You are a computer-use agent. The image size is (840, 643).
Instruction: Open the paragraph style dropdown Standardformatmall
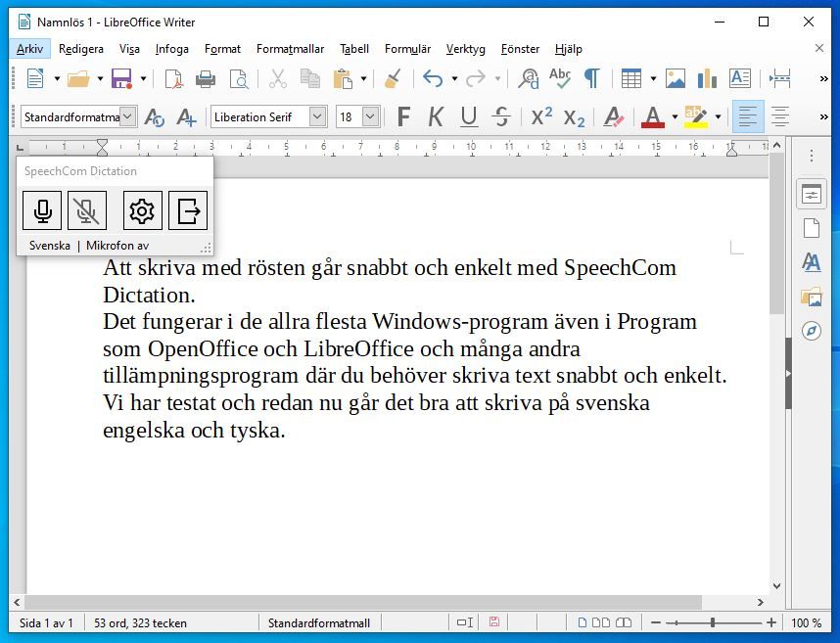click(x=127, y=116)
